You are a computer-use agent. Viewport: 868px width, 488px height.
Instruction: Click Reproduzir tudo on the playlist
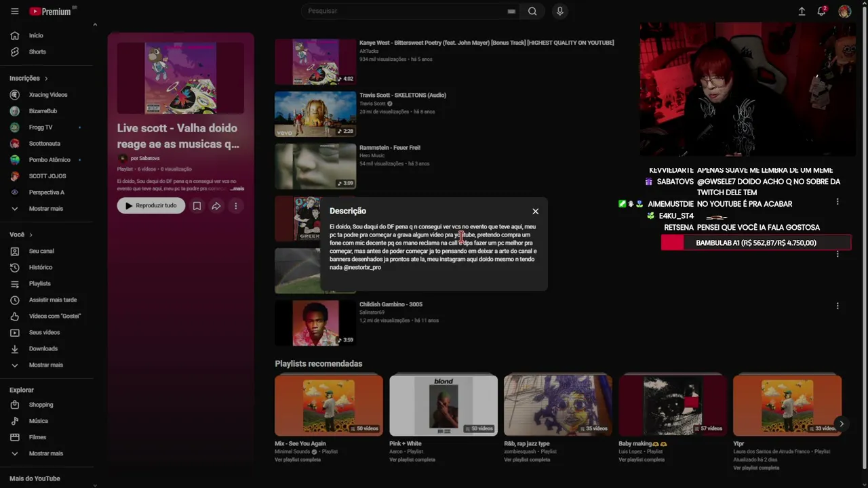click(x=151, y=206)
